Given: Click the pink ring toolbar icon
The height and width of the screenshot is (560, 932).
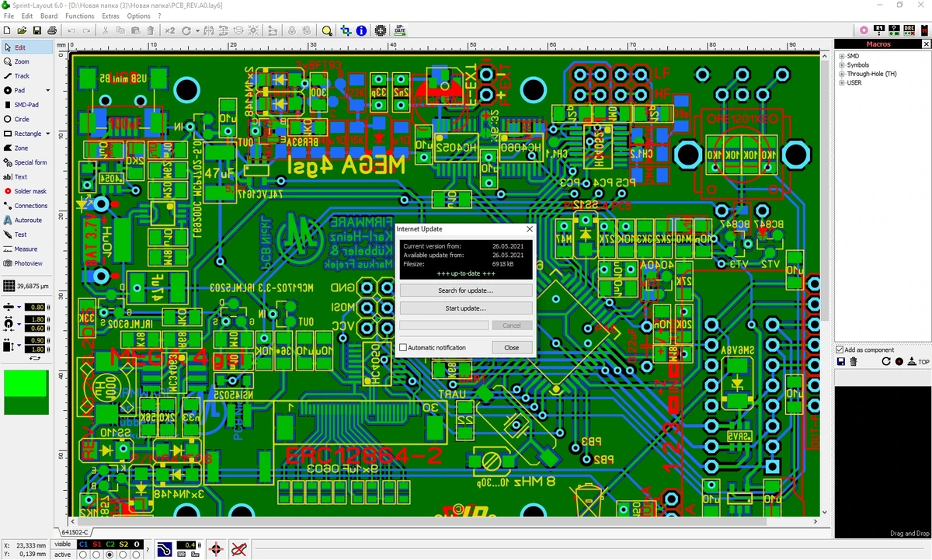Looking at the screenshot, I should tap(864, 30).
